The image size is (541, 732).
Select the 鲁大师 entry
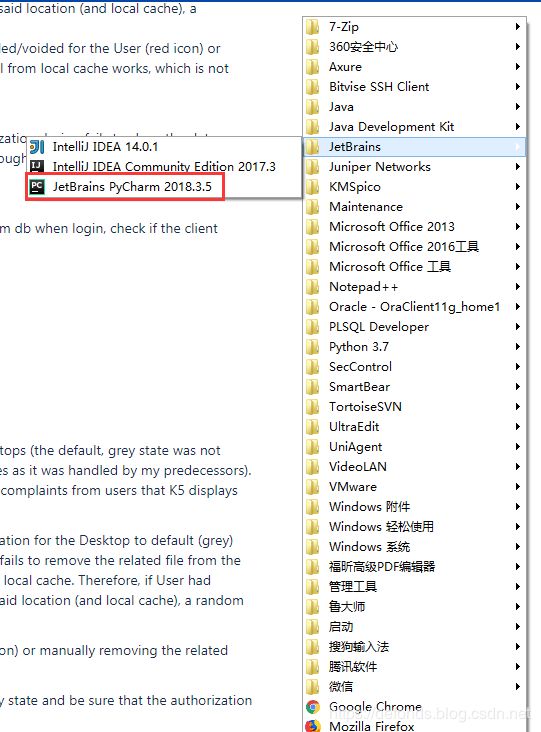[415, 607]
